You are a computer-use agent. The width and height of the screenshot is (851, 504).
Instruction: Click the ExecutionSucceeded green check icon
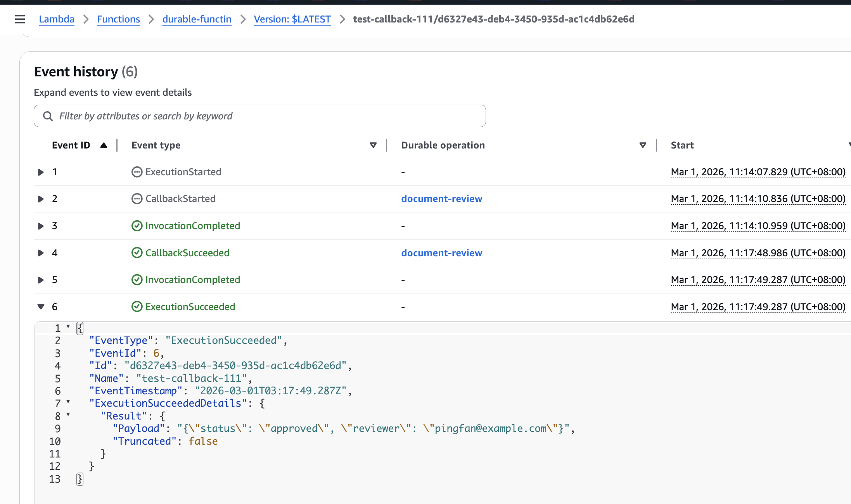(x=137, y=307)
